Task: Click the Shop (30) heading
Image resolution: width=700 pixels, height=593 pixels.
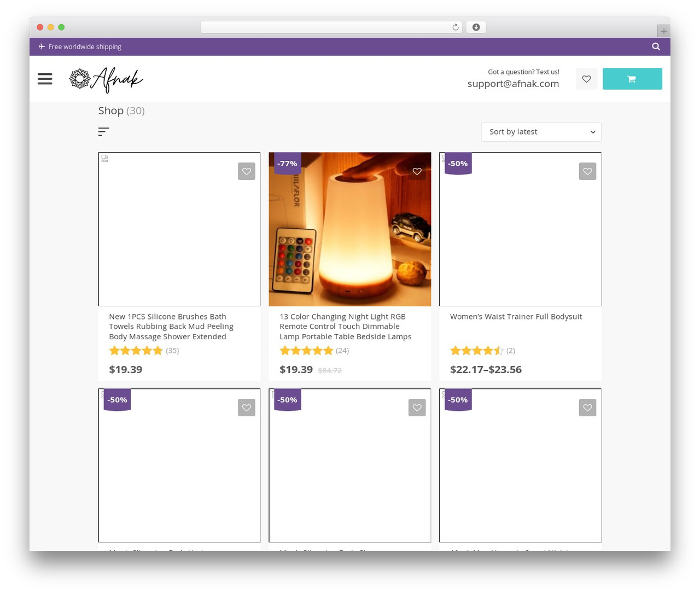Action: (x=121, y=111)
